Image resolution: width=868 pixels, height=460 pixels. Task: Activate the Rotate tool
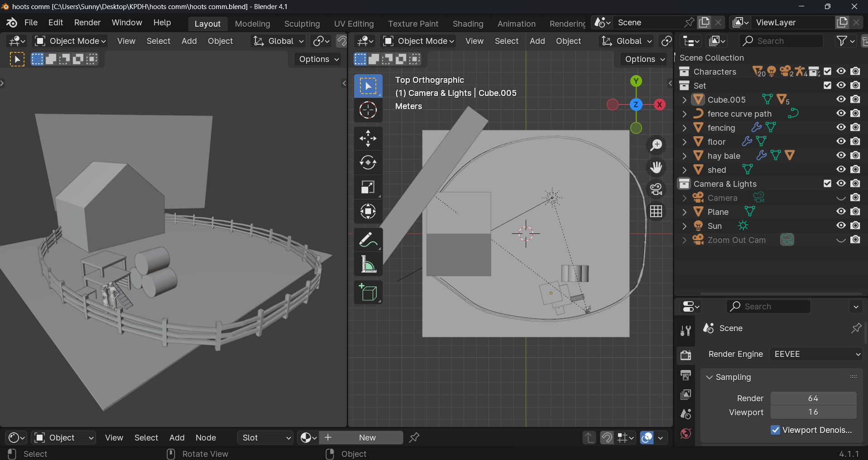(368, 162)
